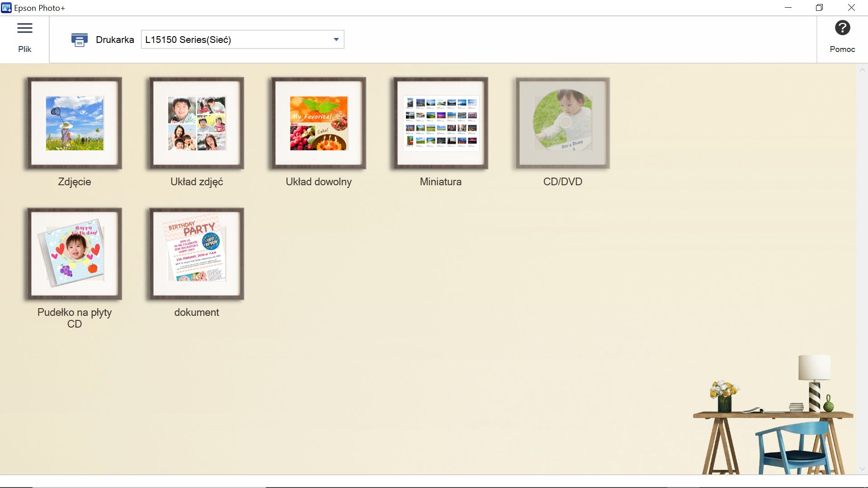Click the CD/DVD text label
The image size is (868, 488).
563,182
